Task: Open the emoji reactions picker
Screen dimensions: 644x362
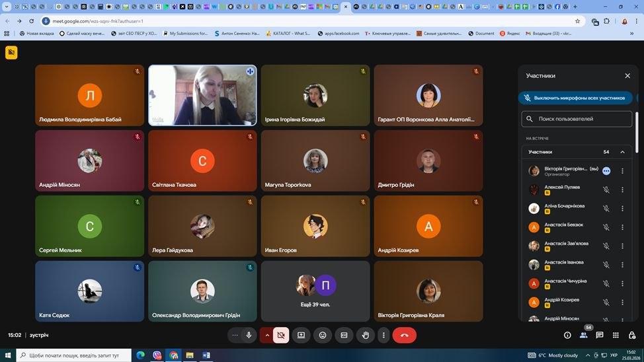Action: pos(322,335)
